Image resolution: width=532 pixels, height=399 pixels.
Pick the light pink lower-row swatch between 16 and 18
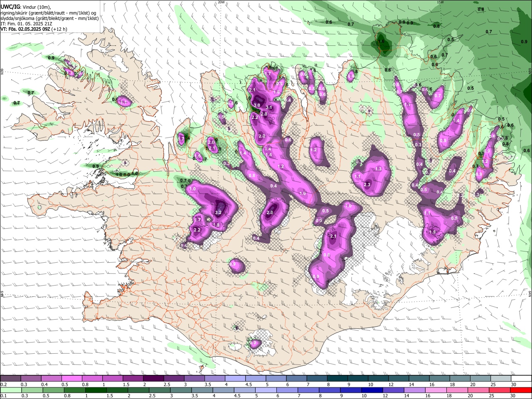point(436,390)
